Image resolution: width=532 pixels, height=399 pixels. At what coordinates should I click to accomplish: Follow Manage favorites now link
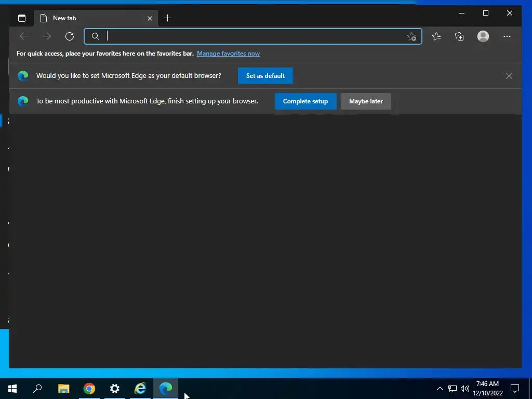point(228,54)
